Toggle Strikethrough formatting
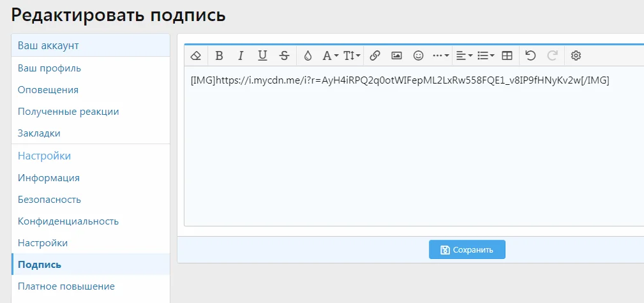The height and width of the screenshot is (303, 644). click(x=284, y=55)
